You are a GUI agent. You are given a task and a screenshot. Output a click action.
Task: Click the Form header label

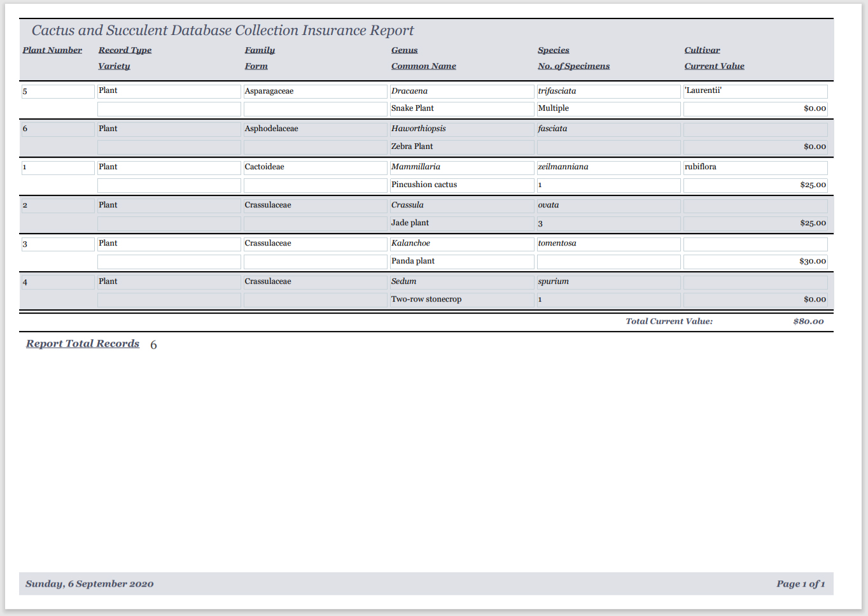[256, 66]
